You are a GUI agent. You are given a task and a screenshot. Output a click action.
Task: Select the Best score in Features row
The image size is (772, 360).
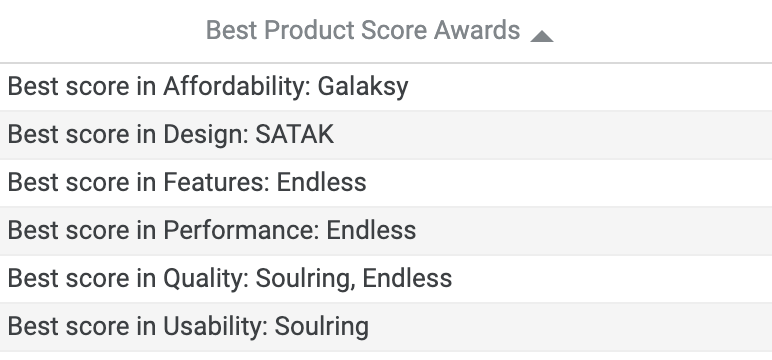coord(386,182)
